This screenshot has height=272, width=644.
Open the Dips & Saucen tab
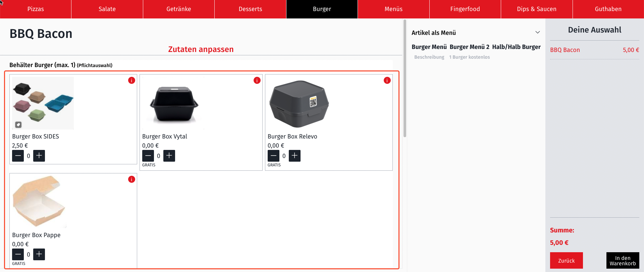537,9
